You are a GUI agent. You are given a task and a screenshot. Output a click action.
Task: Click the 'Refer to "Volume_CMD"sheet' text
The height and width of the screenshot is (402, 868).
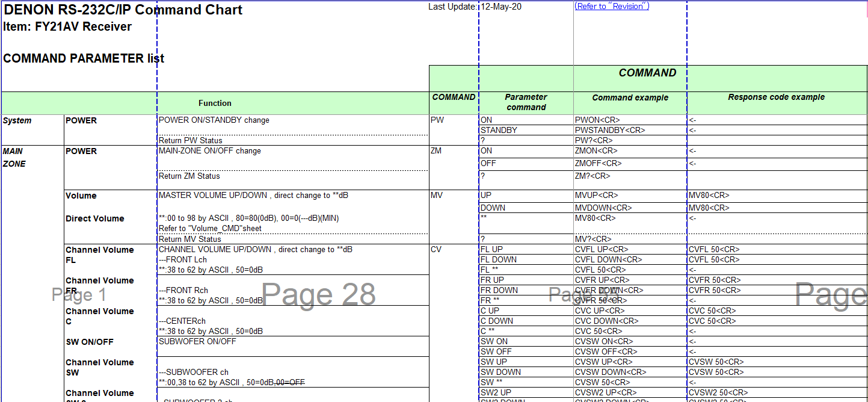[211, 228]
